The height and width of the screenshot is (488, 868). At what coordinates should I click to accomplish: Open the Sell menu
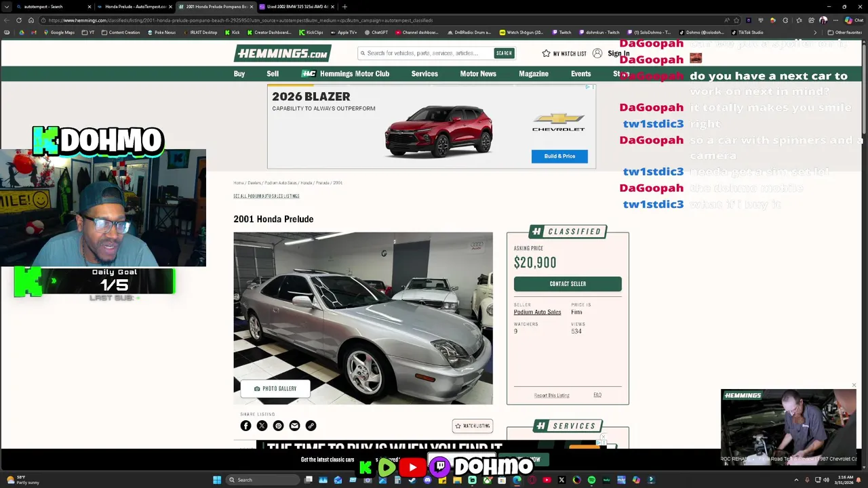273,74
